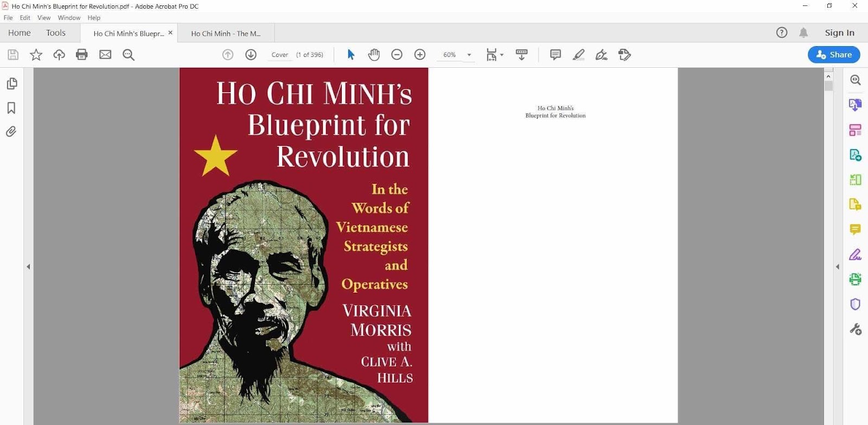Close the Ho Chi Minh's Bluepr... tab

click(170, 33)
